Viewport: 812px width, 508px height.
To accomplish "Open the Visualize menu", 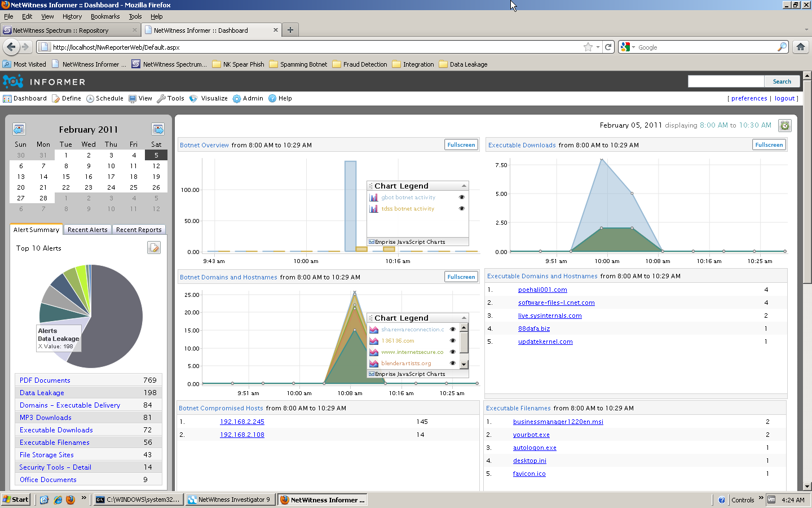I will 209,98.
